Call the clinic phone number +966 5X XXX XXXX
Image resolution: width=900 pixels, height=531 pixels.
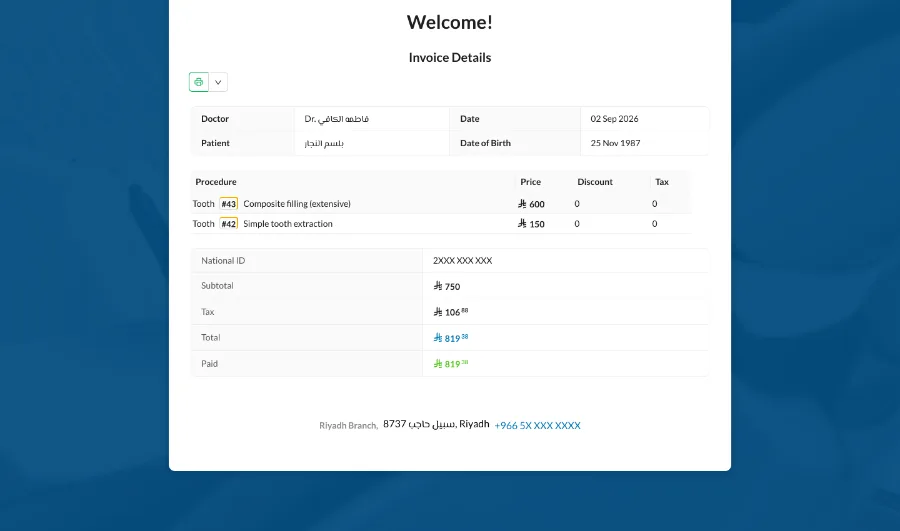point(537,425)
